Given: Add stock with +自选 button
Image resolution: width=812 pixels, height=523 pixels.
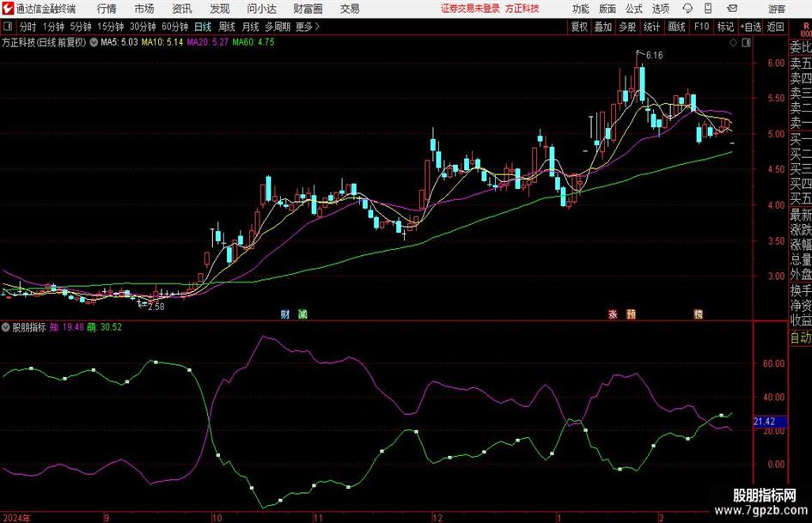Looking at the screenshot, I should click(750, 27).
